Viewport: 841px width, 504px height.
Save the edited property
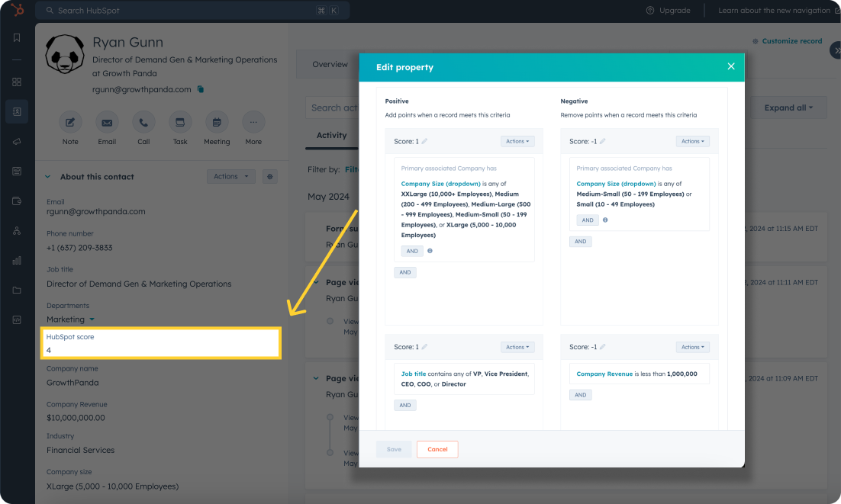pos(393,449)
